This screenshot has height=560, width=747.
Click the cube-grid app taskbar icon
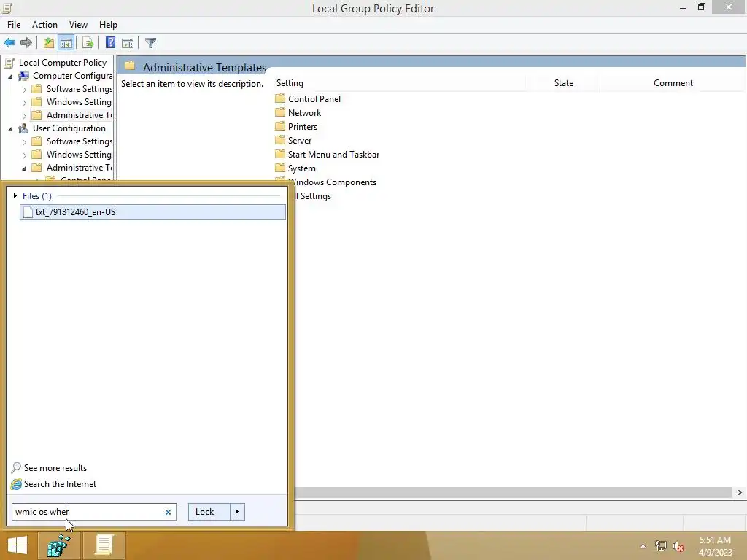point(58,545)
